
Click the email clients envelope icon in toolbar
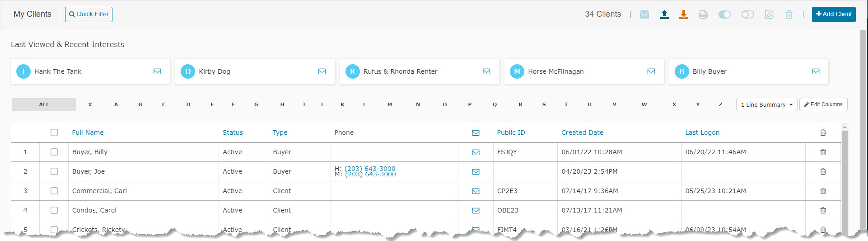[x=644, y=14]
